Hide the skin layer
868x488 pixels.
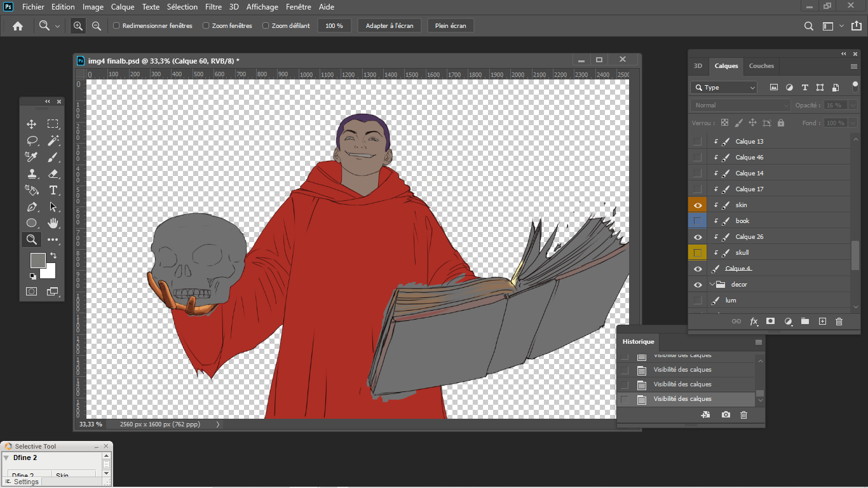698,205
